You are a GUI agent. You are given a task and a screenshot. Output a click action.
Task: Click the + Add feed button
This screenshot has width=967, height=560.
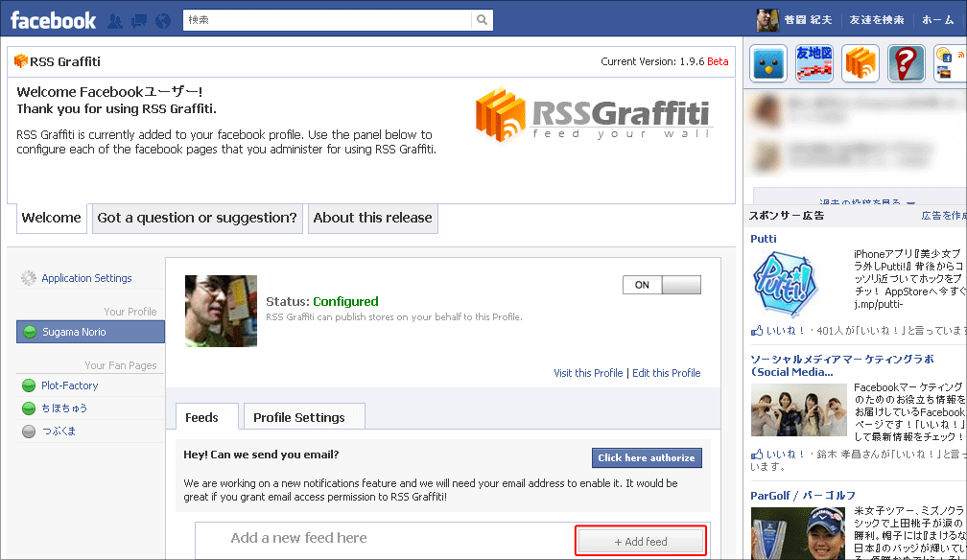point(641,542)
